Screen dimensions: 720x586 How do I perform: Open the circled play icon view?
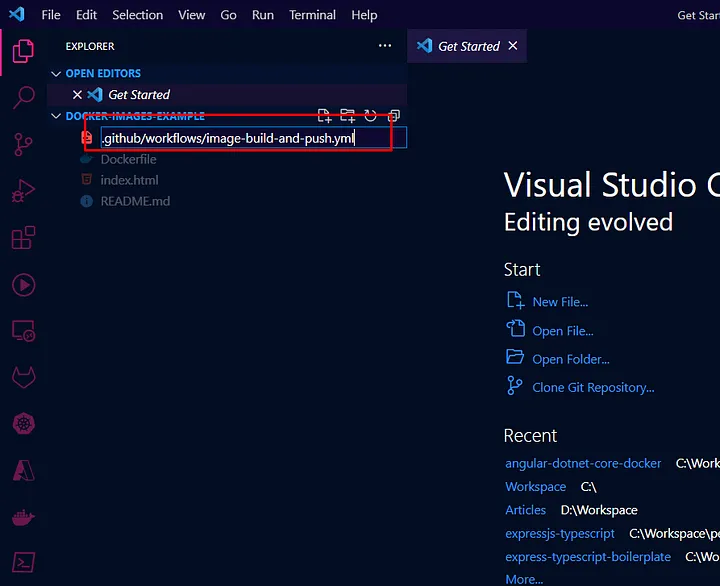pyautogui.click(x=23, y=285)
